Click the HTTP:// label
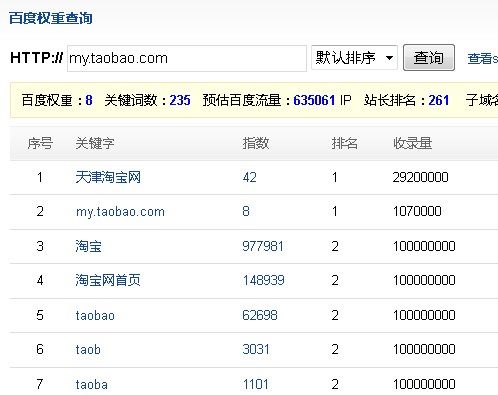The image size is (498, 395). 37,58
